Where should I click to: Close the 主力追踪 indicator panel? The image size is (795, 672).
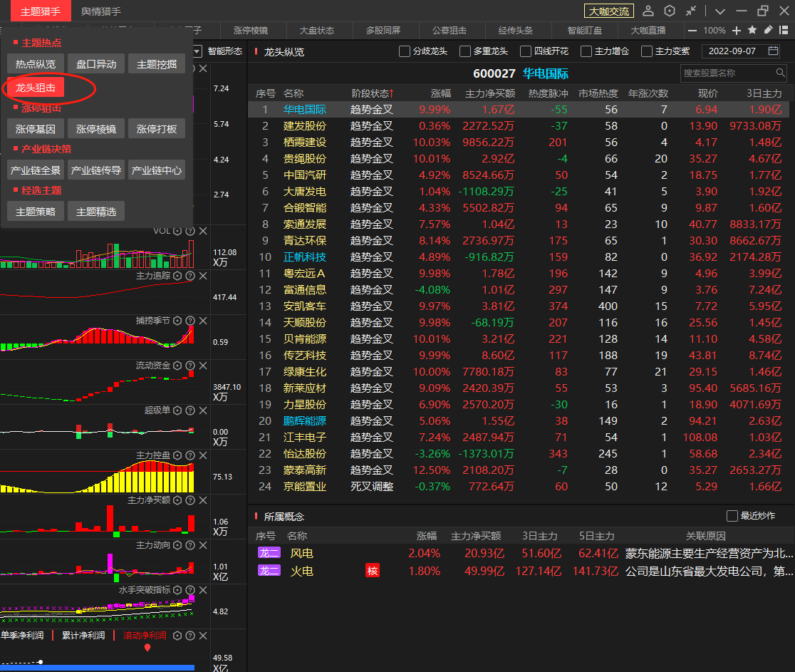point(203,276)
